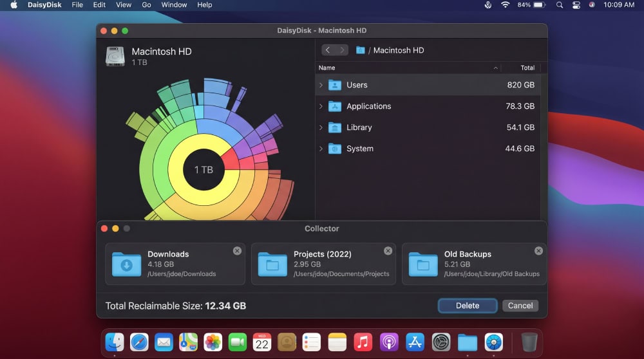644x359 pixels.
Task: Go forward with the right arrow button
Action: [x=342, y=50]
